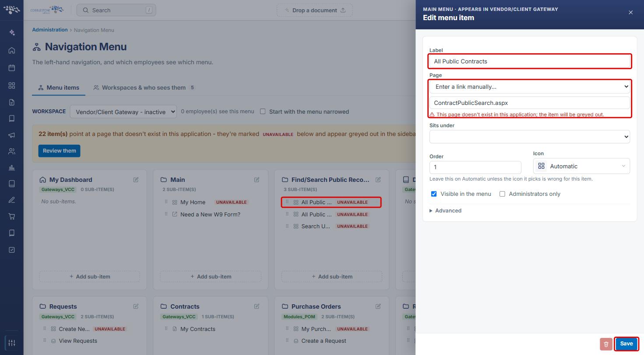Click the Review them button
644x355 pixels.
(59, 151)
